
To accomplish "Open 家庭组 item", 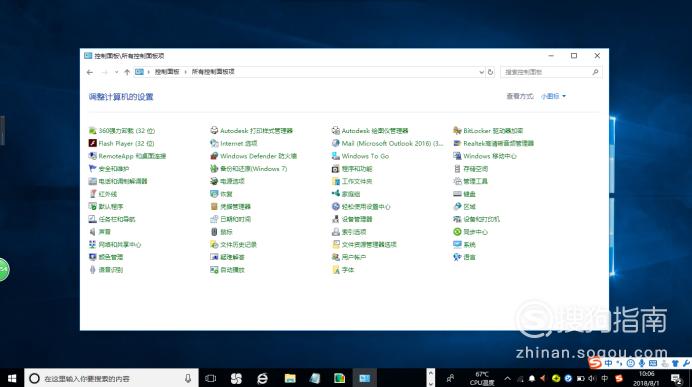I will click(x=346, y=194).
